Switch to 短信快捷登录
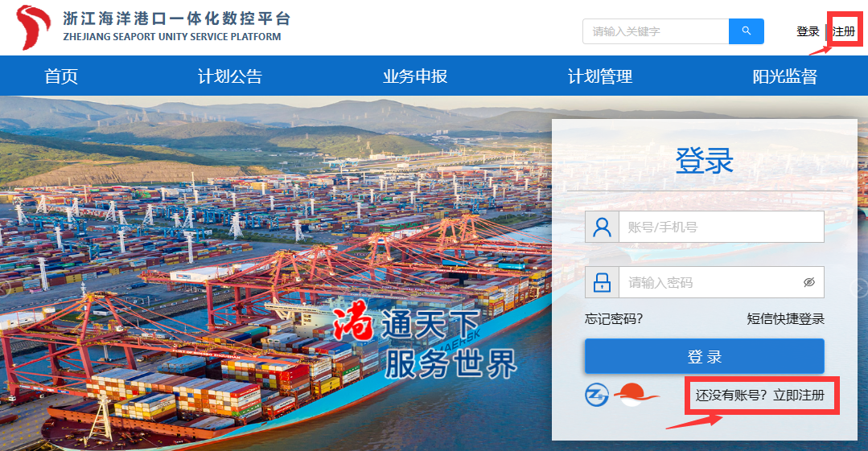868x451 pixels. (785, 318)
